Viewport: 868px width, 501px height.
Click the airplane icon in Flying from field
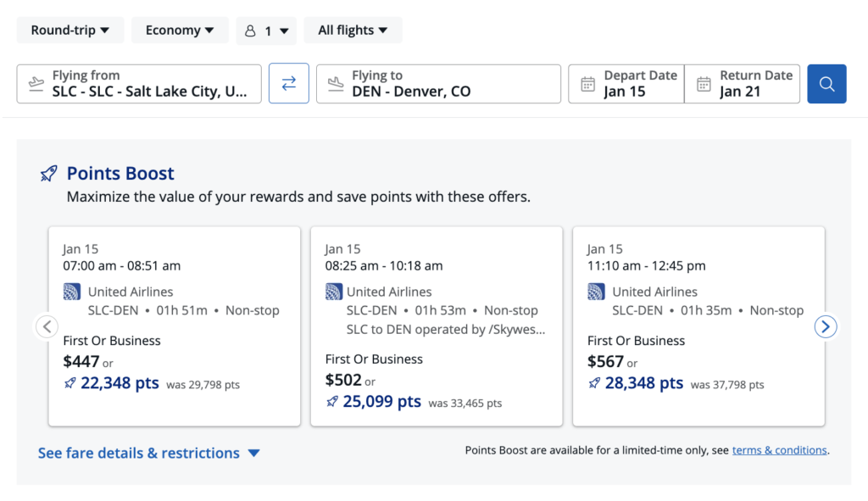click(36, 83)
